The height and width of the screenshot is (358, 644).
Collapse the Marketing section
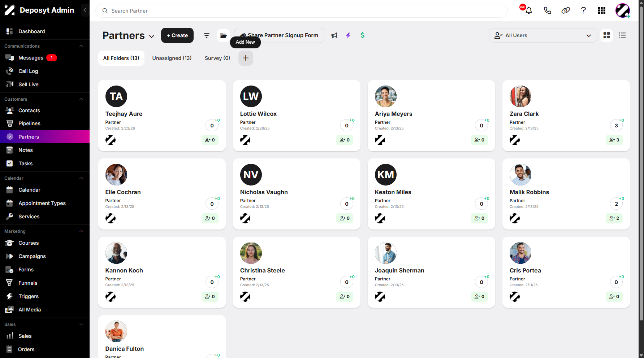81,231
